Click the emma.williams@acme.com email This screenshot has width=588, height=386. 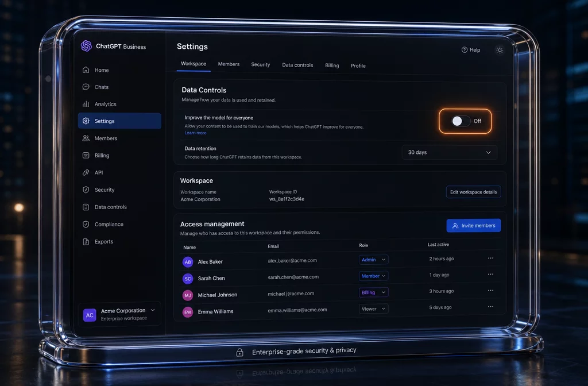(x=297, y=310)
